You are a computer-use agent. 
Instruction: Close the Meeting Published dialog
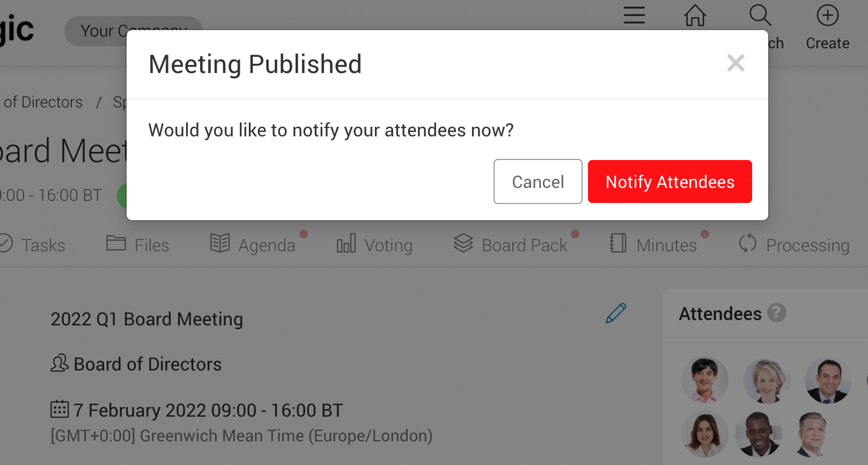pyautogui.click(x=735, y=63)
